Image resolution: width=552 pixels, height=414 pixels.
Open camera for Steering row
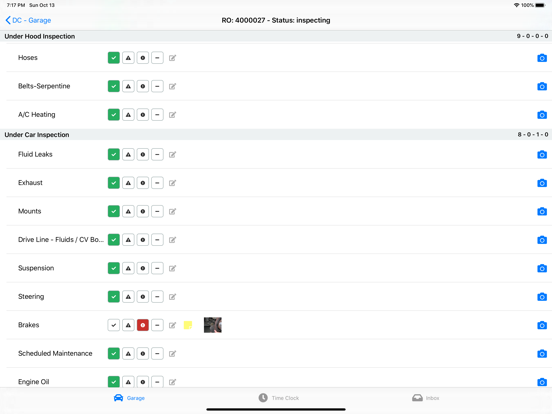542,297
